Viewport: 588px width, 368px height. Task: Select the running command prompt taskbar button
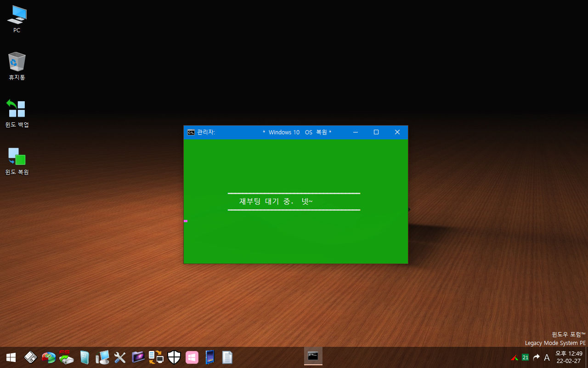(313, 356)
